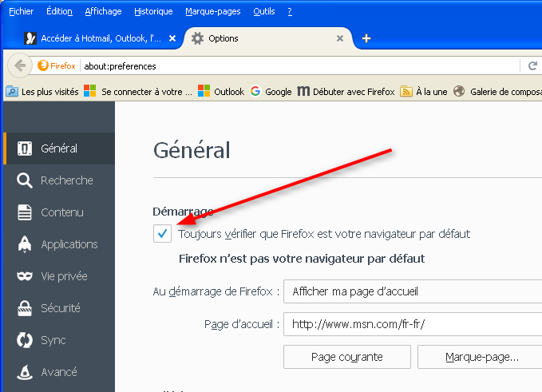Click the Sécurité padlock icon
This screenshot has height=392, width=542.
pos(25,308)
